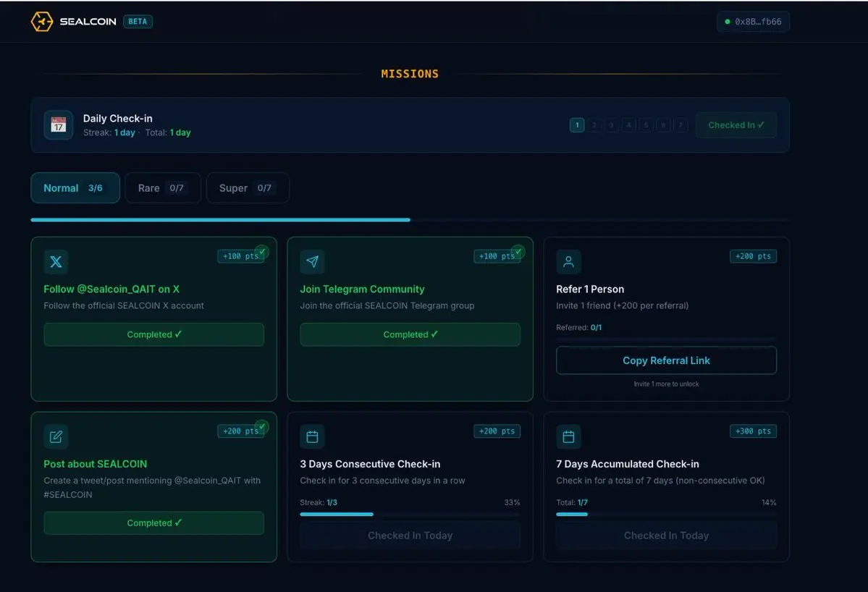This screenshot has height=592, width=868.
Task: Click the 14% total percentage
Action: click(769, 502)
